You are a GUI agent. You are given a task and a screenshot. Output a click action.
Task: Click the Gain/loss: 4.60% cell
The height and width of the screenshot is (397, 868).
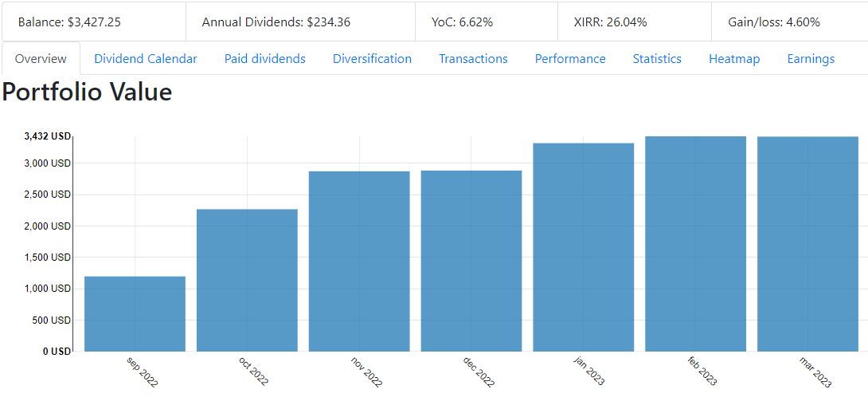pyautogui.click(x=789, y=22)
